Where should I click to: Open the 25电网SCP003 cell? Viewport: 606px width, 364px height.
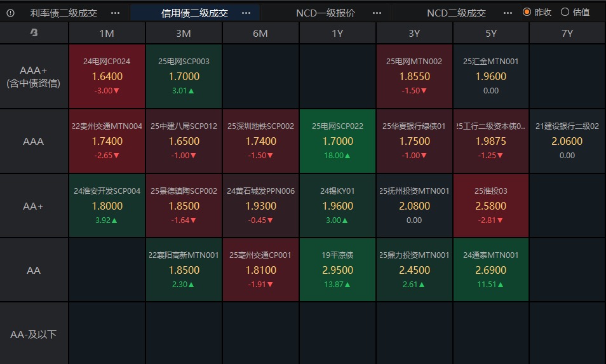[184, 76]
